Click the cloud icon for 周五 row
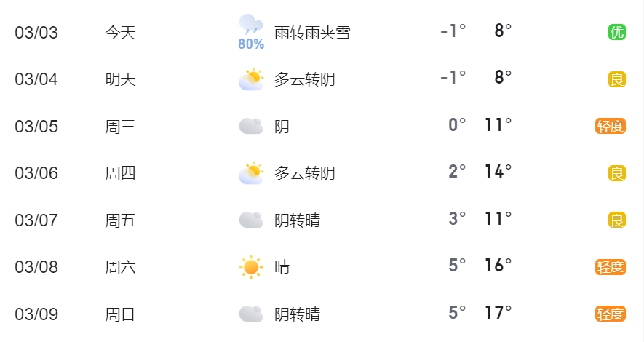Screen dimensions: 644x342 251,220
